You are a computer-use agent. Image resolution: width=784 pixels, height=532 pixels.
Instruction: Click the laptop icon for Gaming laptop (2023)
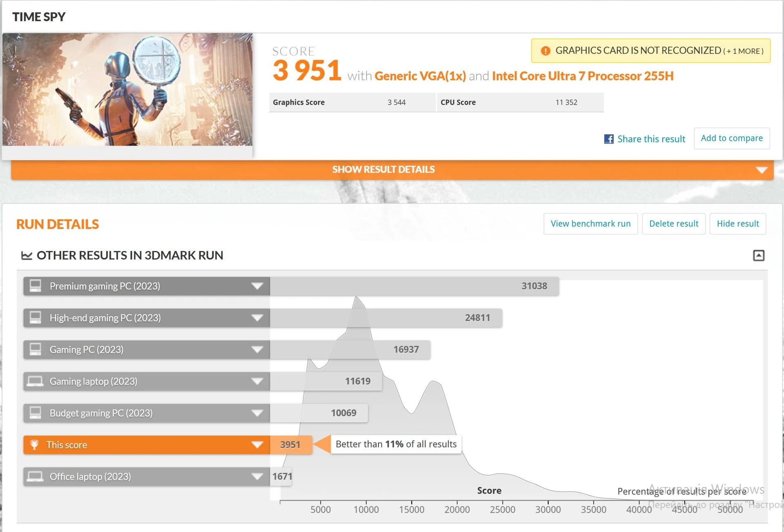(35, 381)
